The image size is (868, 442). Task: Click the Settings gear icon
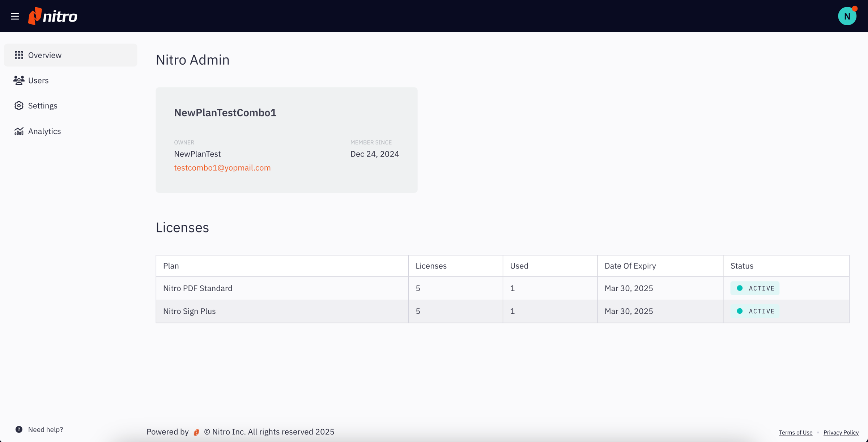click(19, 106)
